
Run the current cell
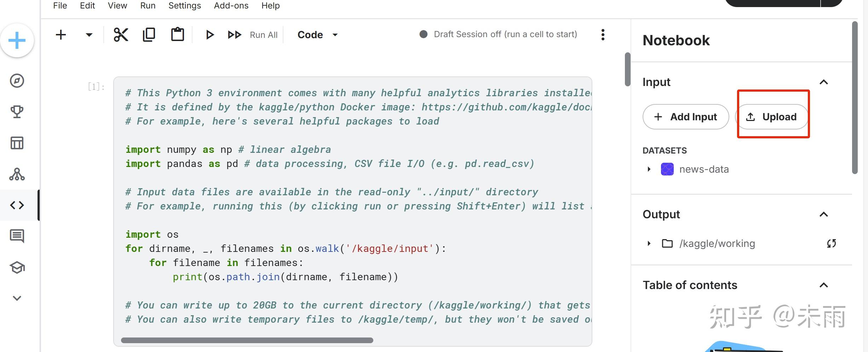pos(209,34)
